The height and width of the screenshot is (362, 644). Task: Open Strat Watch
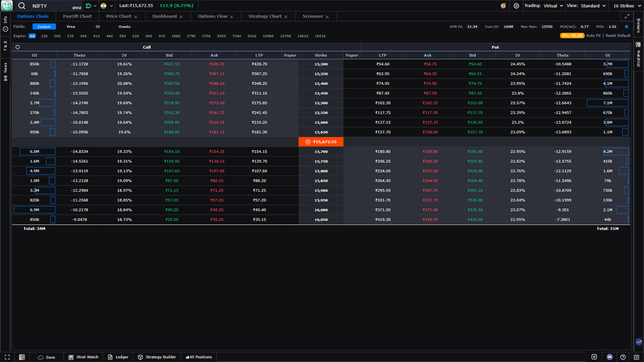83,357
